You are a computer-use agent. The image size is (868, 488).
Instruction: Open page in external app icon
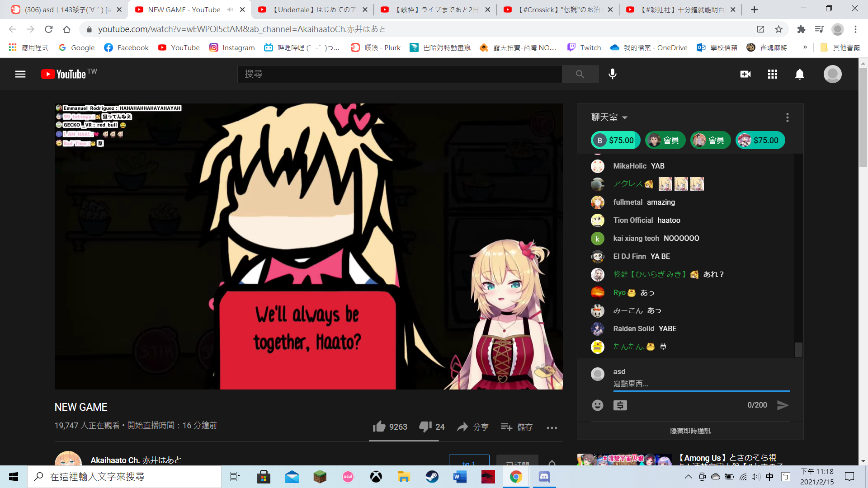(760, 29)
